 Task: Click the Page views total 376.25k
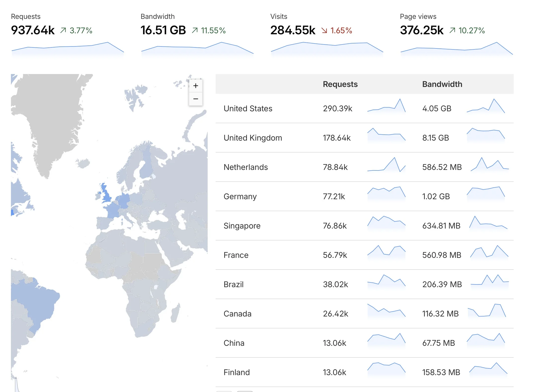tap(422, 30)
